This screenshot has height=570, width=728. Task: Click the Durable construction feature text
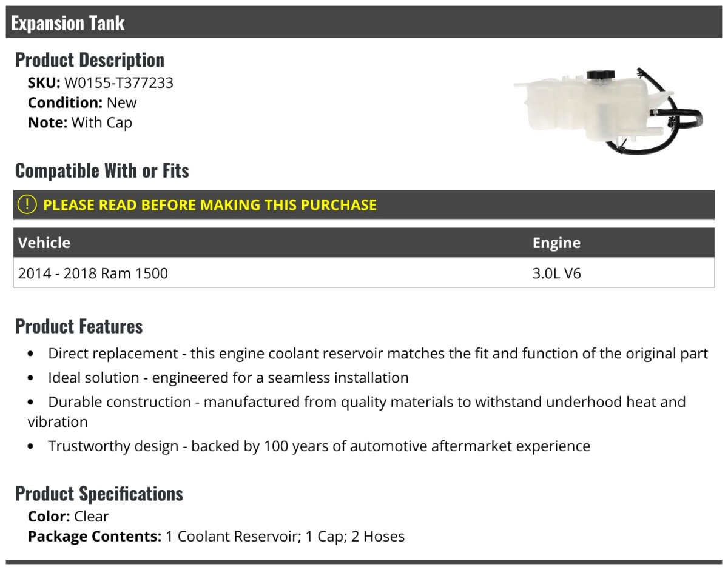click(357, 411)
